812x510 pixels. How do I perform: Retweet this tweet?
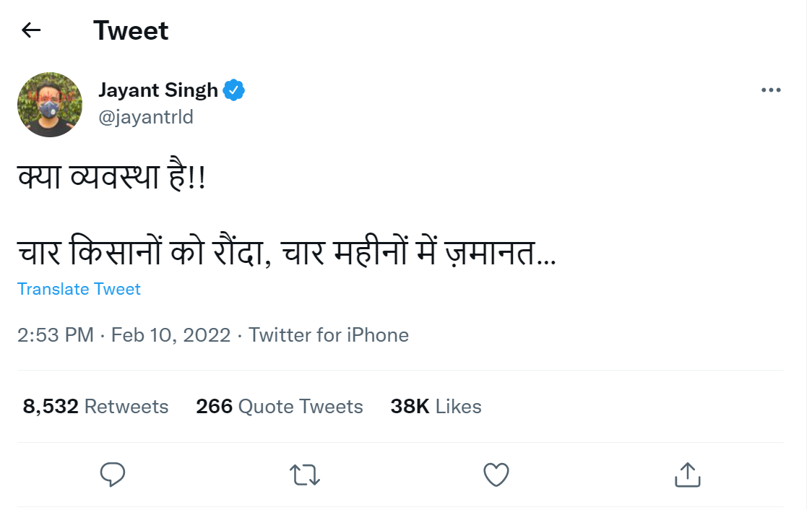pos(304,475)
